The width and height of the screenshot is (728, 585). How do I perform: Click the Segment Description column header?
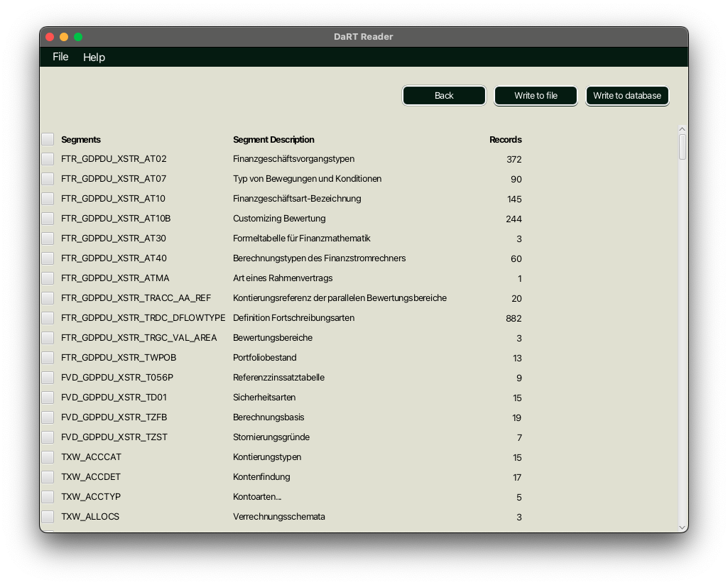point(273,140)
